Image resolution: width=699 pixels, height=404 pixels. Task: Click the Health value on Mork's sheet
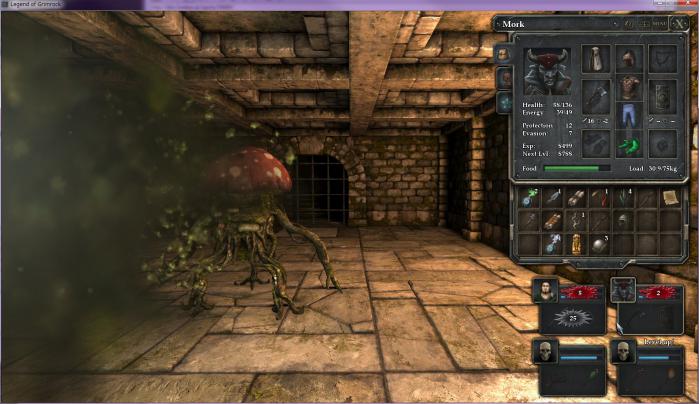(563, 105)
